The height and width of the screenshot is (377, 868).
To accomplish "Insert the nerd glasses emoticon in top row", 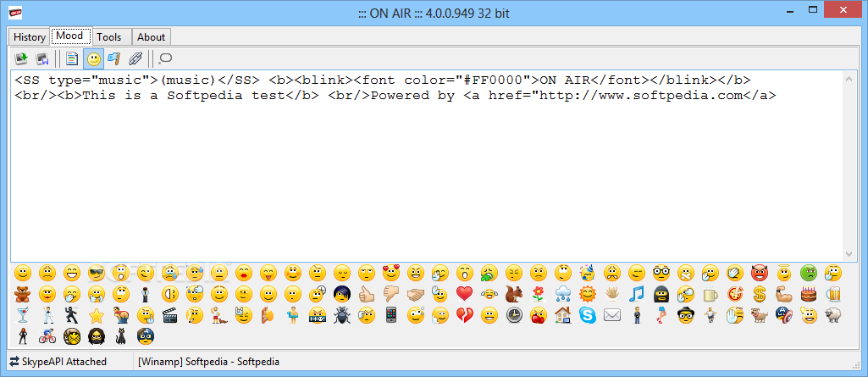I will 661,273.
